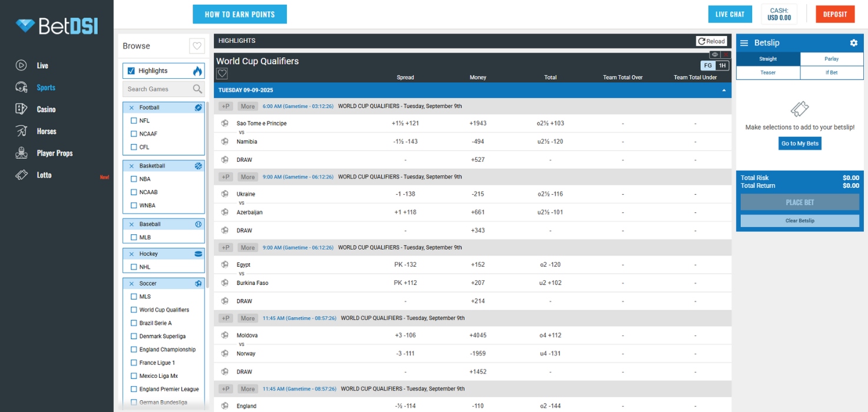Select the Straight bet tab
868x412 pixels.
768,59
